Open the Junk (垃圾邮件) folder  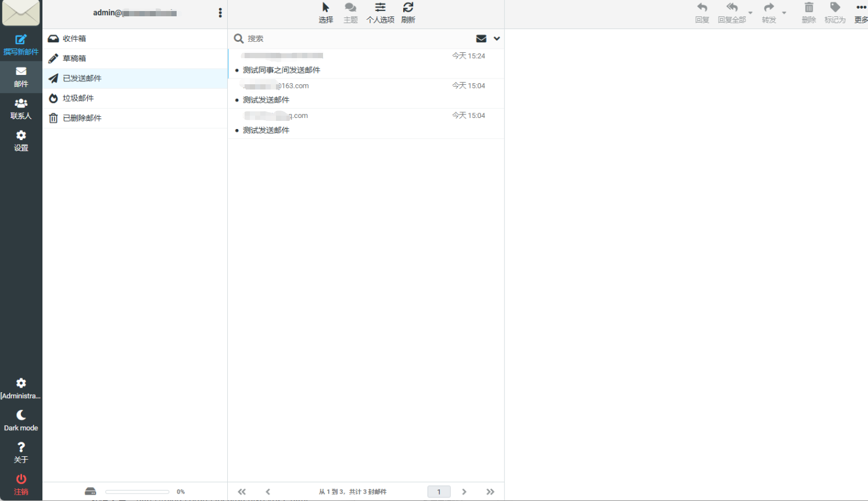pyautogui.click(x=135, y=98)
